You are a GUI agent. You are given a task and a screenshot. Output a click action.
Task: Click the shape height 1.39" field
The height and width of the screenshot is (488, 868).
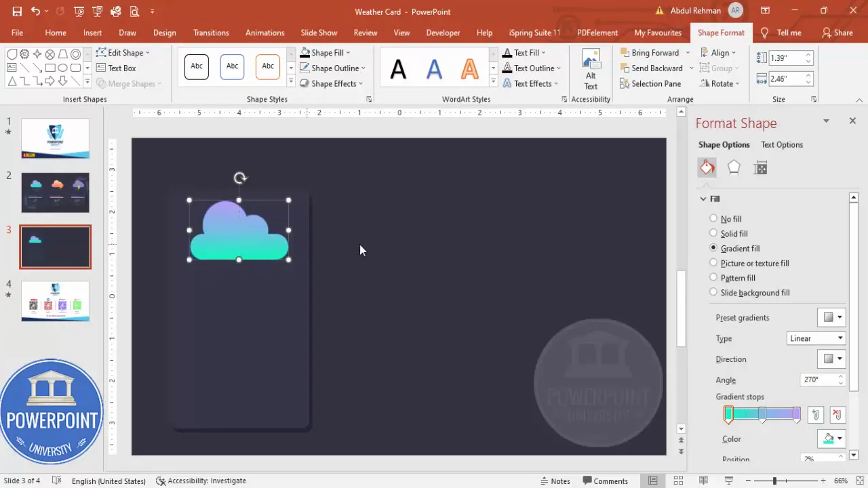(x=787, y=59)
